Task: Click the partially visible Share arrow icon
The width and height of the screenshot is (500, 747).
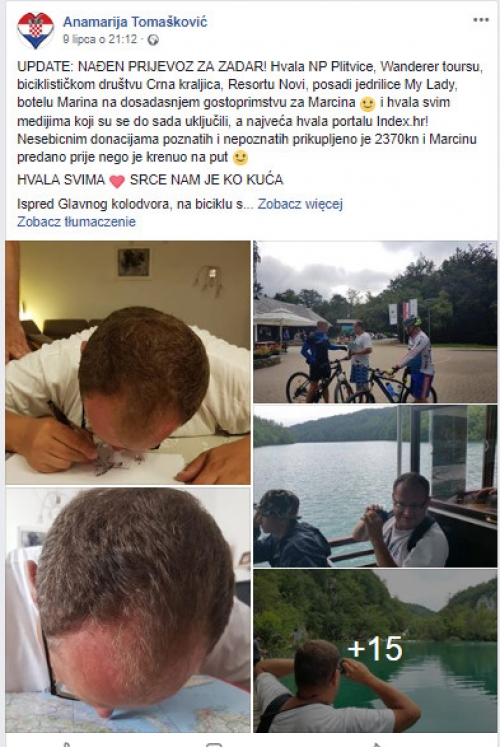Action: click(x=376, y=744)
